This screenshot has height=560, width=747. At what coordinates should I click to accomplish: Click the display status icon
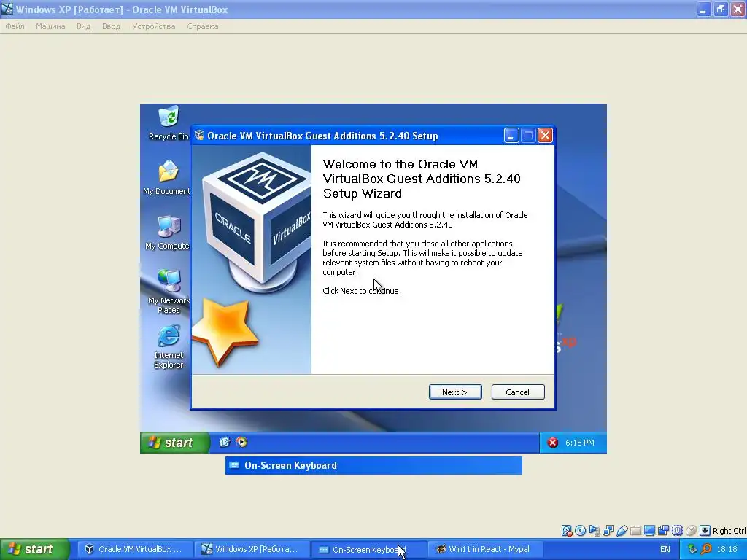tap(649, 531)
